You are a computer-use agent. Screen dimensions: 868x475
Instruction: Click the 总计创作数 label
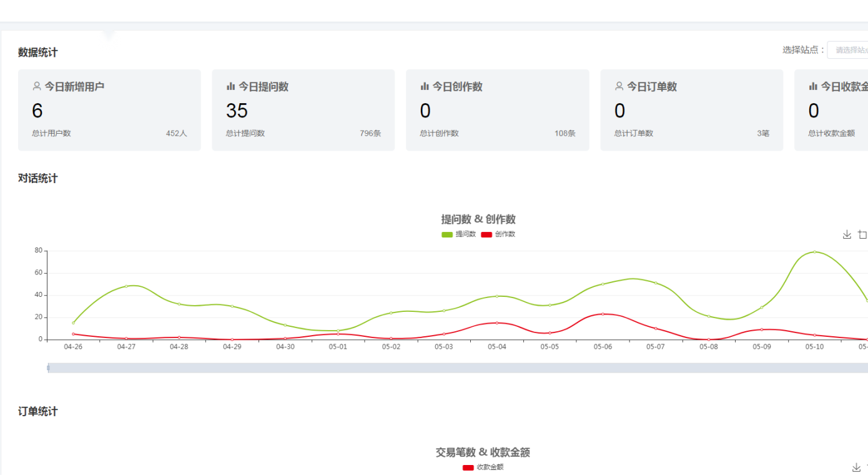point(439,133)
